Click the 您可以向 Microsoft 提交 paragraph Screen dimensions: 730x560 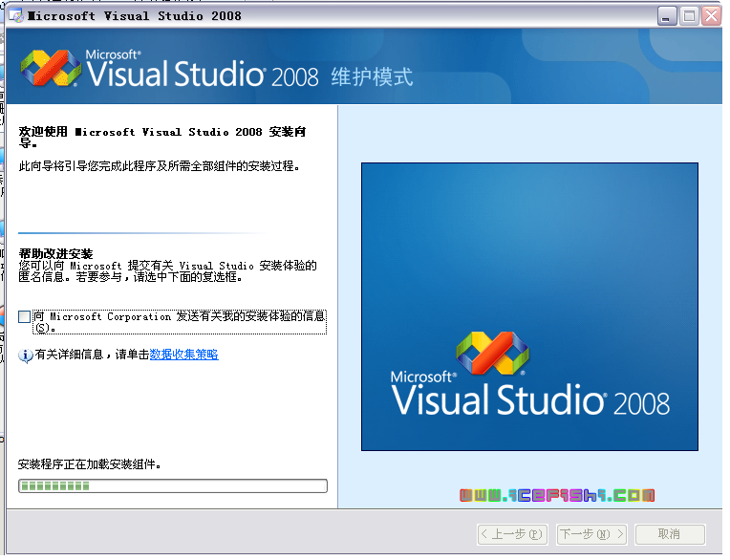point(167,271)
